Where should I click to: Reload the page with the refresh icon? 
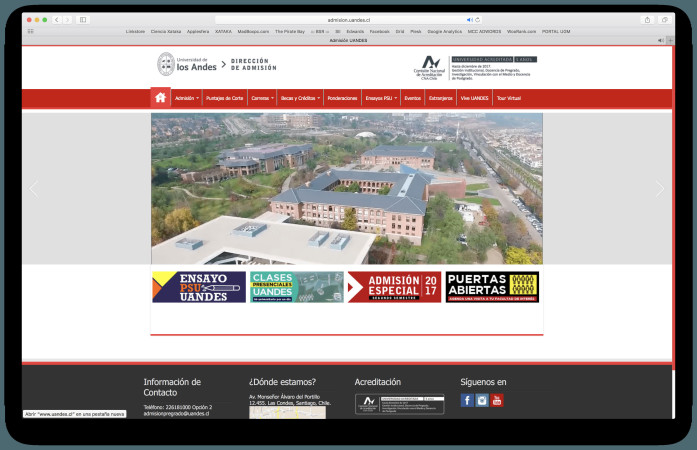point(477,20)
